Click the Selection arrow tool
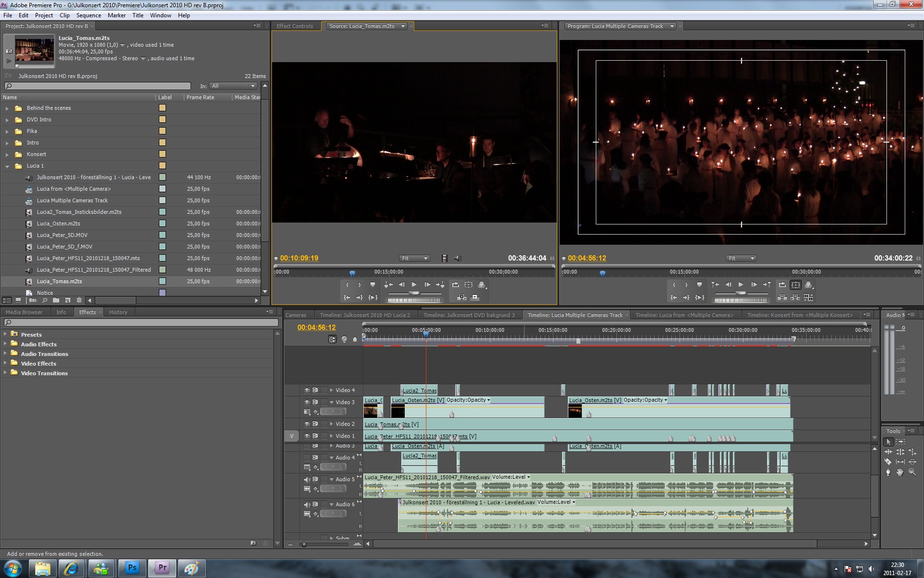 [x=888, y=442]
